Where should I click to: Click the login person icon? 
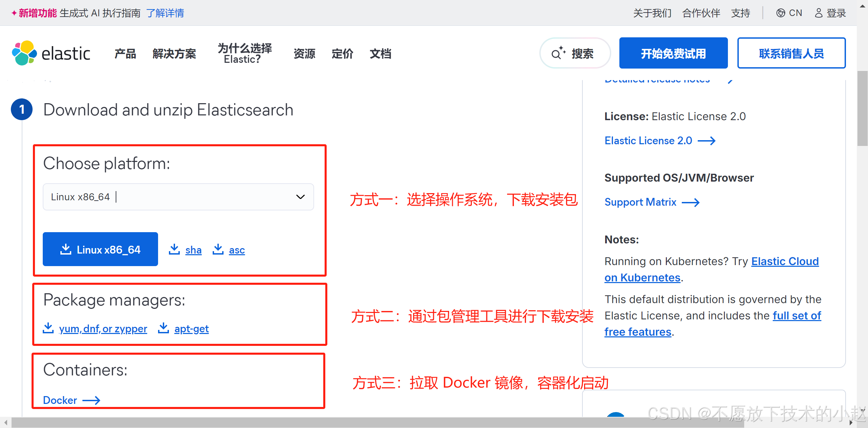pos(818,13)
